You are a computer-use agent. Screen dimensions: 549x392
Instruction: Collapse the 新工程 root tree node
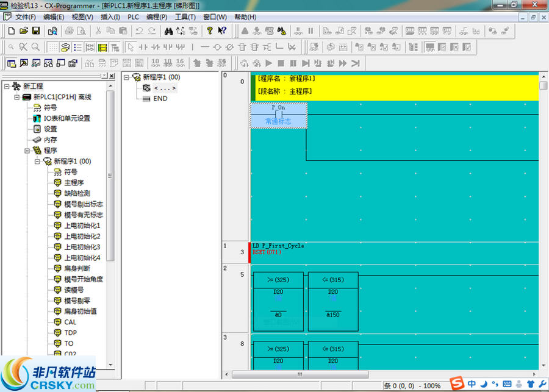[7, 86]
